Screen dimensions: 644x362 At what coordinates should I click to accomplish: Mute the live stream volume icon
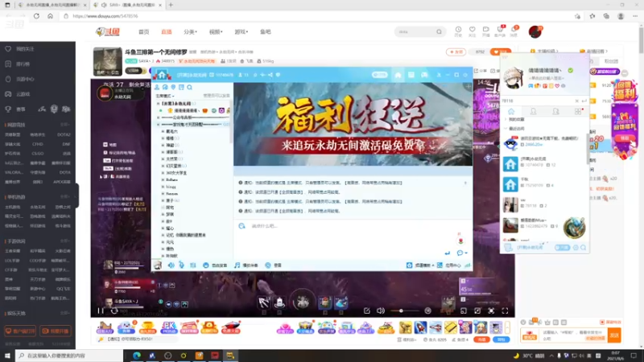381,311
